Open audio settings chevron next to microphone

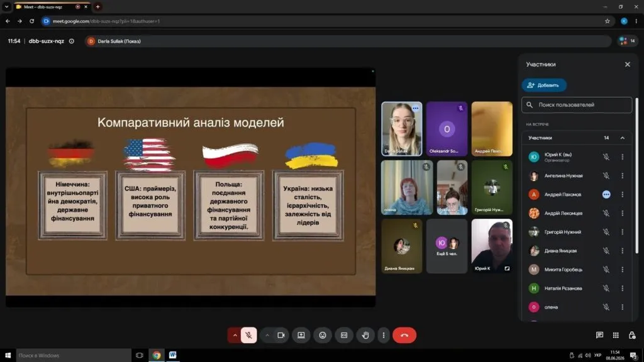tap(235, 336)
